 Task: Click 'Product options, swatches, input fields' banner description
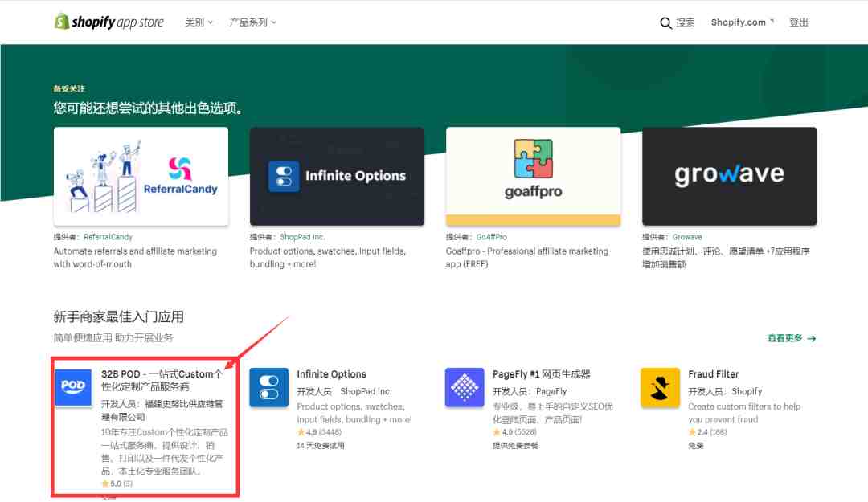pos(328,258)
